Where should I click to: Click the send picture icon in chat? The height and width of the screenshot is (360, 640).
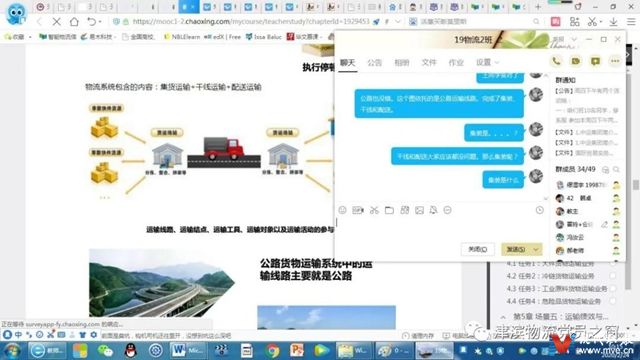click(419, 210)
